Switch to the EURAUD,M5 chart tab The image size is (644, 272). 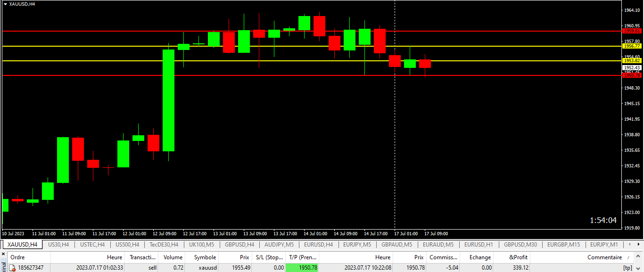[438, 245]
